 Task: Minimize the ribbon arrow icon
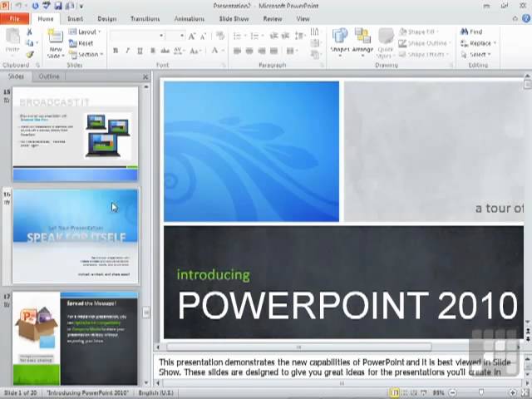[x=515, y=18]
